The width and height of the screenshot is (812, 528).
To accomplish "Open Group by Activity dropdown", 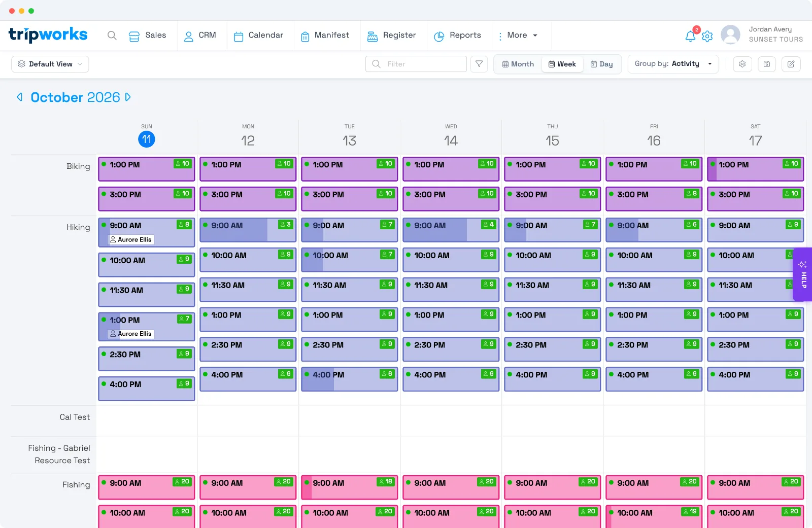I will point(673,64).
